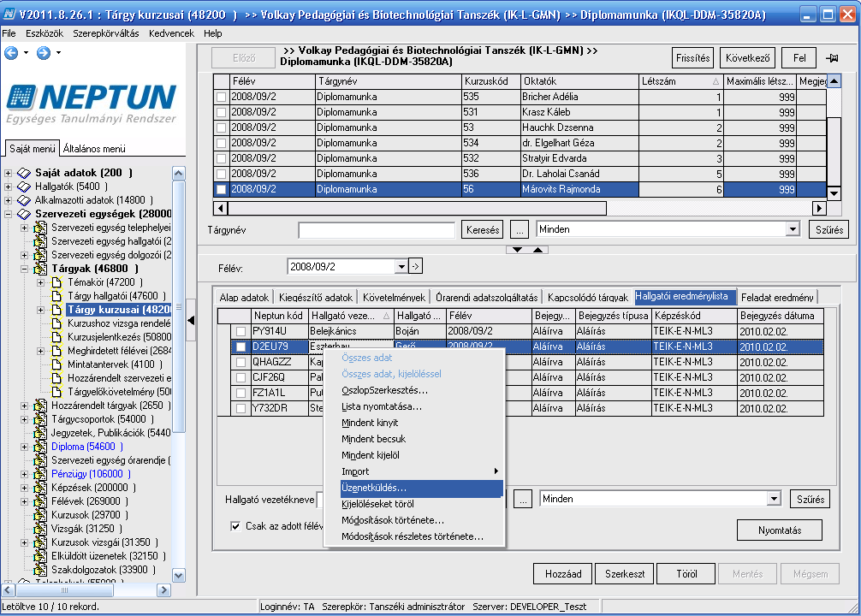Click the Neptun application icon in the title bar
The width and height of the screenshot is (861, 616).
[9, 15]
